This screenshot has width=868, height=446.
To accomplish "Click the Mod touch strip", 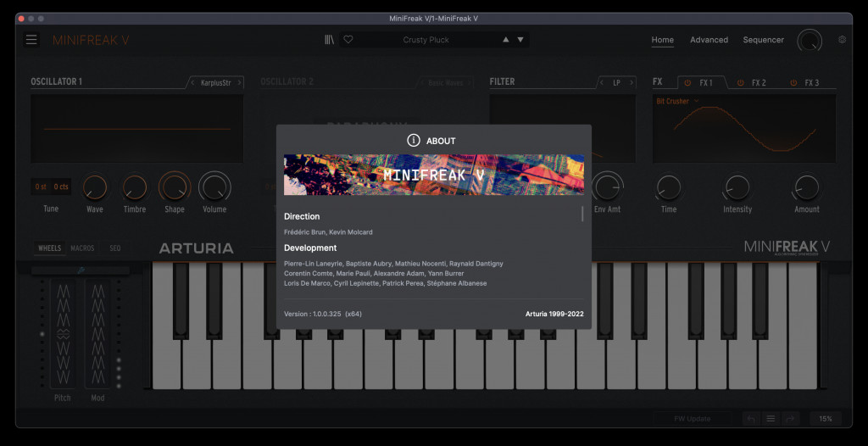I will [x=98, y=334].
